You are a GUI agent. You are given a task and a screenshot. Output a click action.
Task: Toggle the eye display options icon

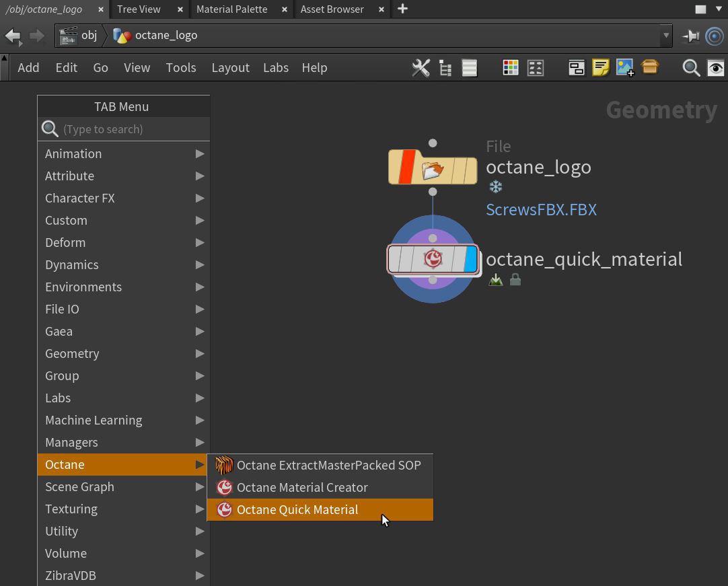coord(715,68)
